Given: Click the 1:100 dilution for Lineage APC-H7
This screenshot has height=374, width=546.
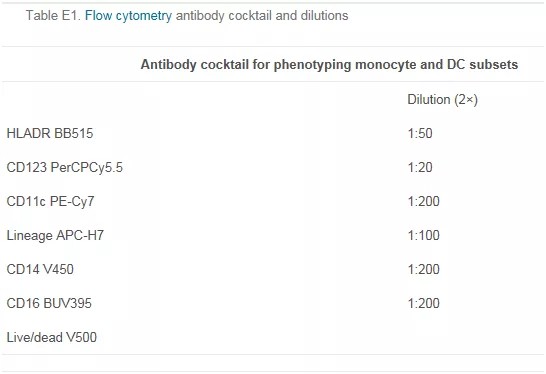Looking at the screenshot, I should click(423, 235).
